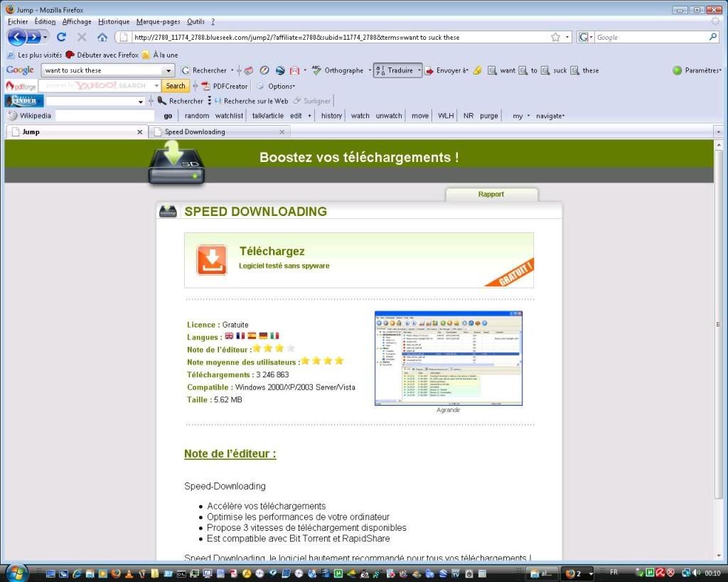Expand the Finder toolbar search dropdown

click(x=140, y=101)
